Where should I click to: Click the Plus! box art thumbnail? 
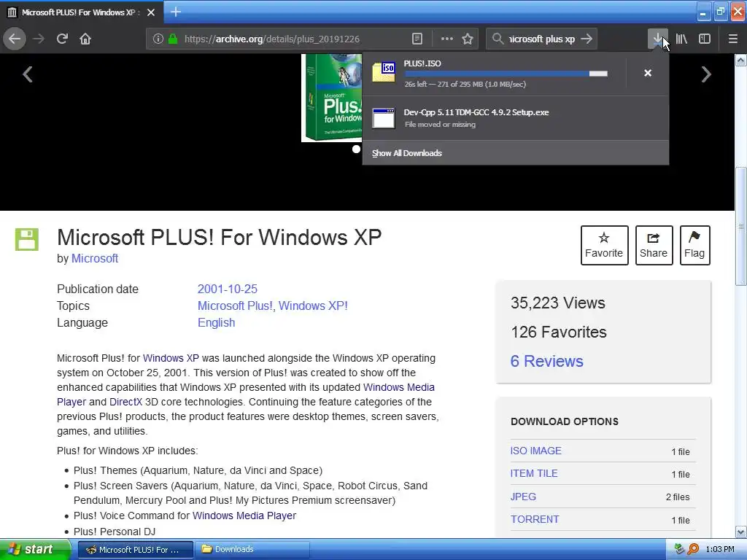coord(332,97)
